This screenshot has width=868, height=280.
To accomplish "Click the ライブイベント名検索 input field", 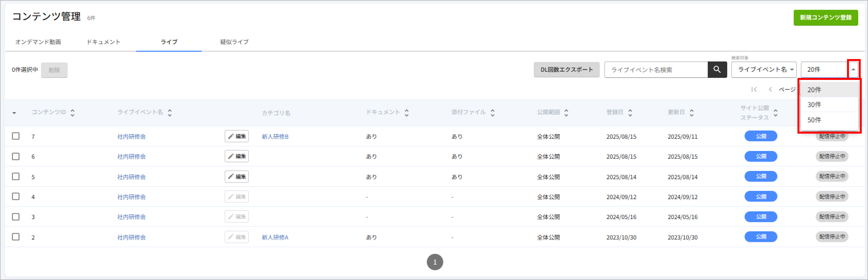I will click(x=656, y=70).
